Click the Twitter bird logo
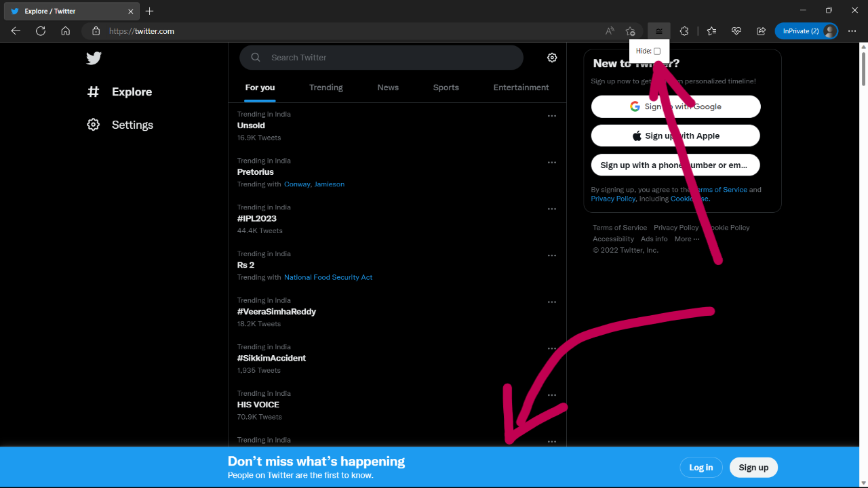The height and width of the screenshot is (488, 868). click(x=94, y=58)
